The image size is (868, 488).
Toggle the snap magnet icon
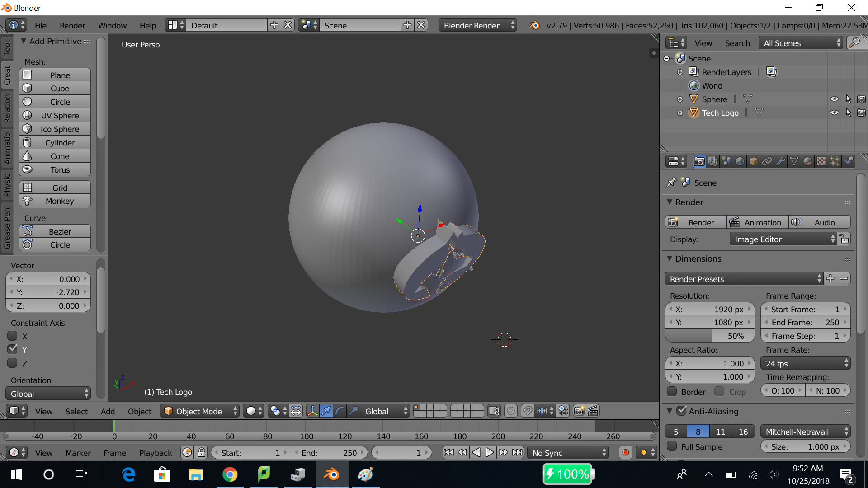527,411
